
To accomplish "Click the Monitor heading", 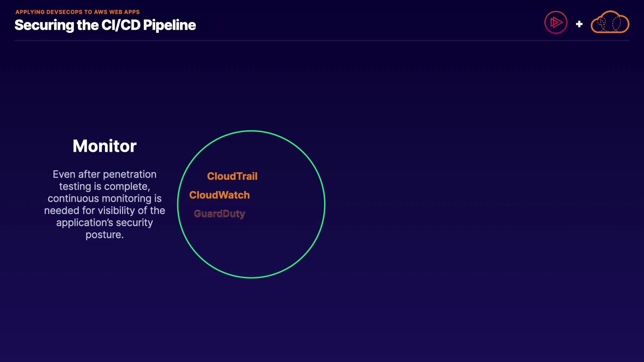I will tap(105, 146).
